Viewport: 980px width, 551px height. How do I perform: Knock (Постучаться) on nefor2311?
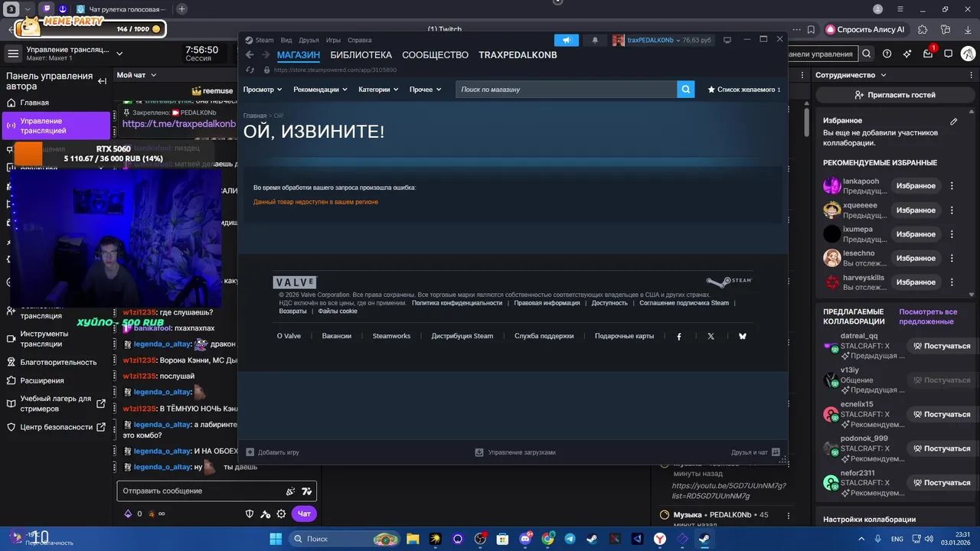coord(941,483)
